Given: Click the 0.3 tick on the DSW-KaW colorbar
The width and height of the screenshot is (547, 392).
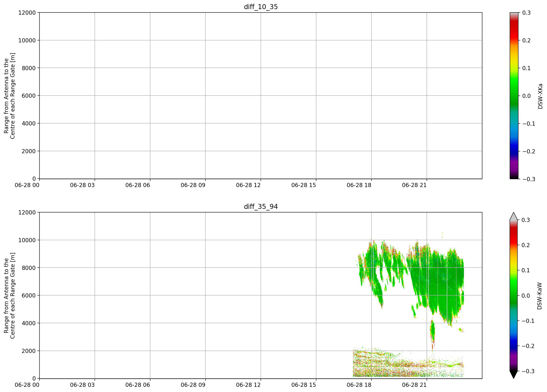Looking at the screenshot, I should (526, 220).
